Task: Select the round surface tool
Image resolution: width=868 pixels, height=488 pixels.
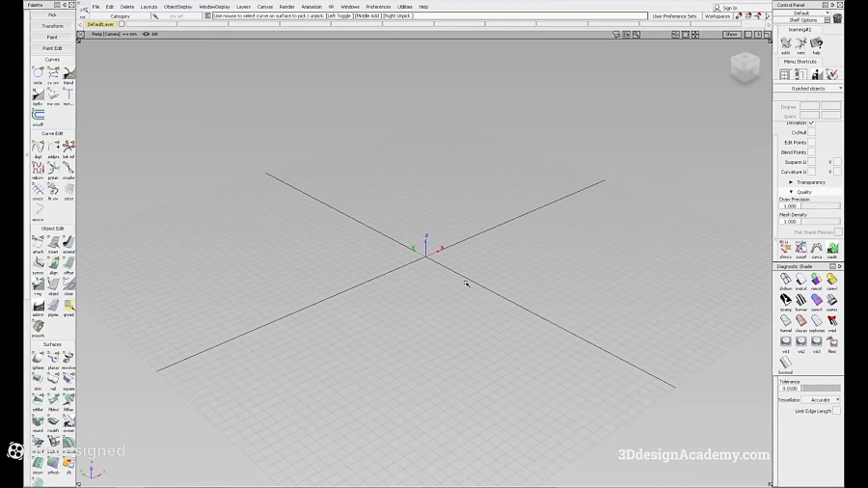Action: pos(38,421)
